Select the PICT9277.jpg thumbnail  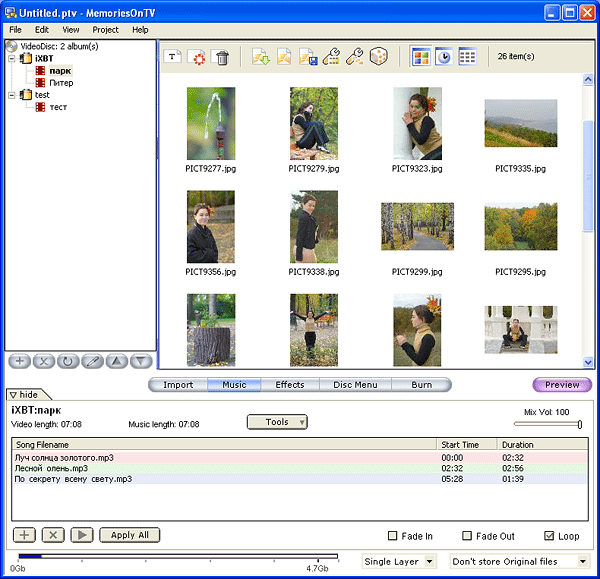(x=211, y=124)
